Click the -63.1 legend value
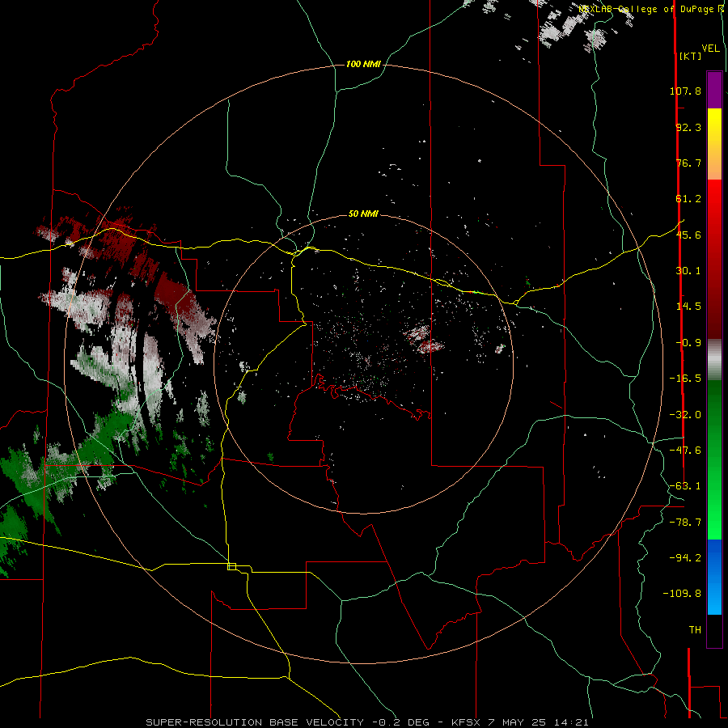728x728 pixels. pyautogui.click(x=685, y=486)
